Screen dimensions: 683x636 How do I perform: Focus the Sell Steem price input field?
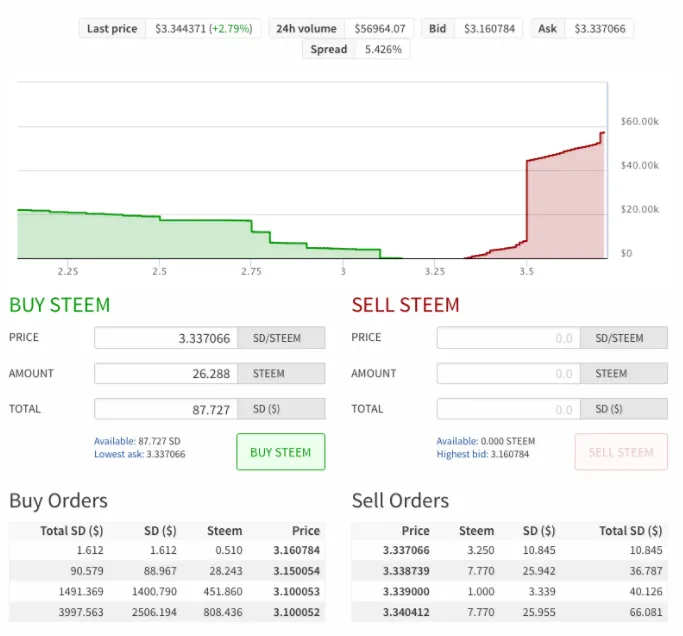508,338
